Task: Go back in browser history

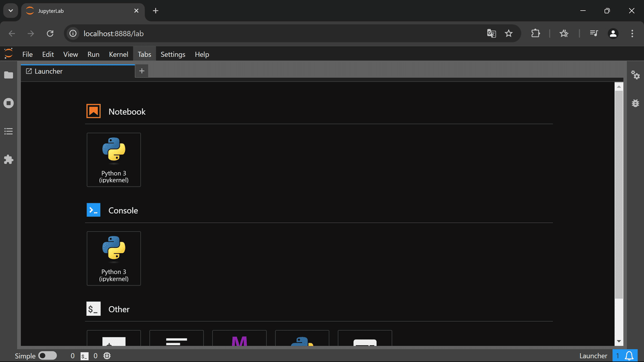Action: (x=12, y=33)
